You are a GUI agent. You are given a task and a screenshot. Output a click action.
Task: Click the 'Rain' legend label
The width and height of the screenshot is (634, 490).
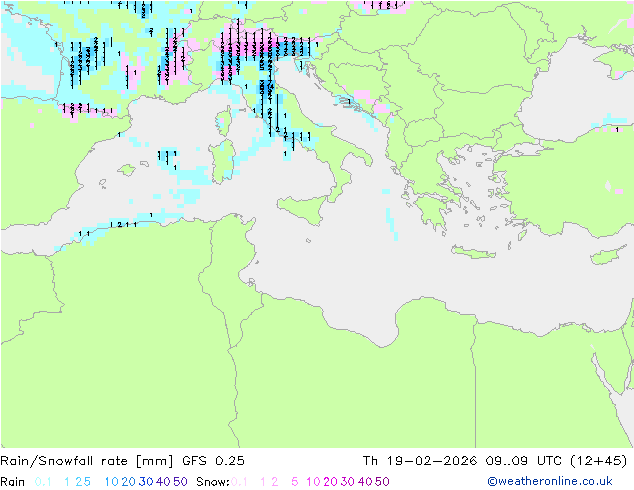click(x=13, y=482)
